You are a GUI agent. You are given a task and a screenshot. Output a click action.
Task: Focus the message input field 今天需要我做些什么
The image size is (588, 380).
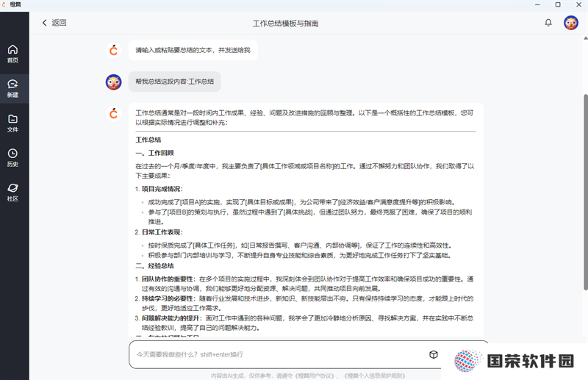(x=279, y=354)
